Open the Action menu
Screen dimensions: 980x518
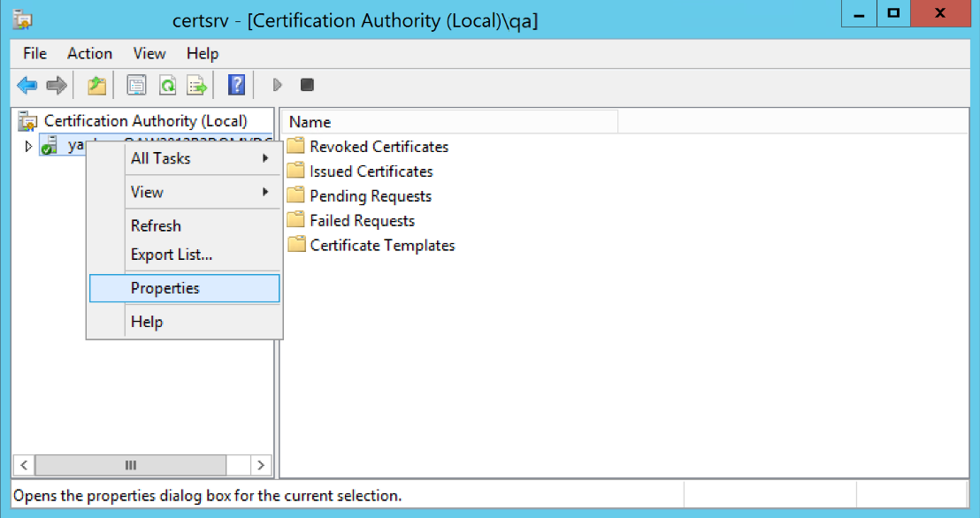pos(89,53)
